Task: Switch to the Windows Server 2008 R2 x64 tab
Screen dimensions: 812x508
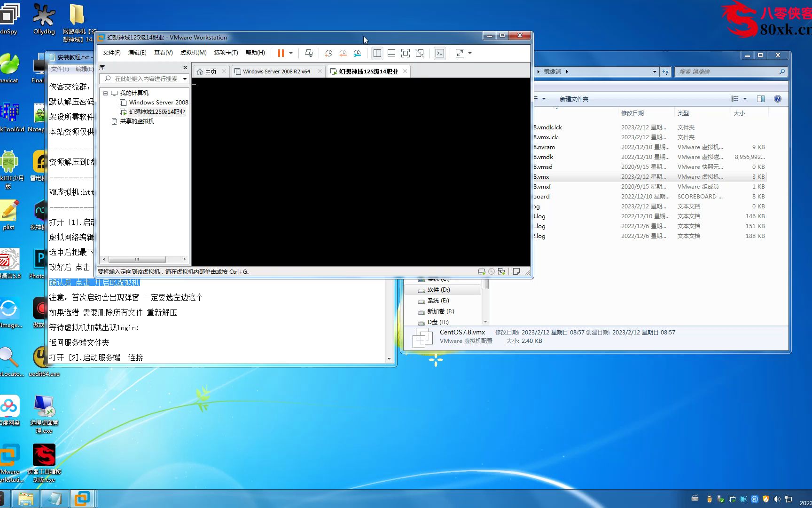Action: (x=276, y=71)
